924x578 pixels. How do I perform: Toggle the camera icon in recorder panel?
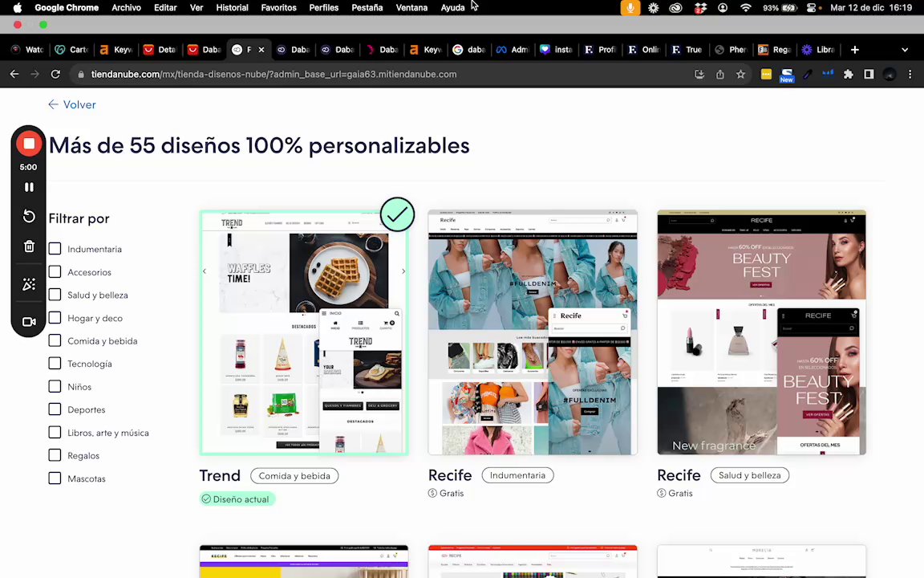click(x=28, y=322)
